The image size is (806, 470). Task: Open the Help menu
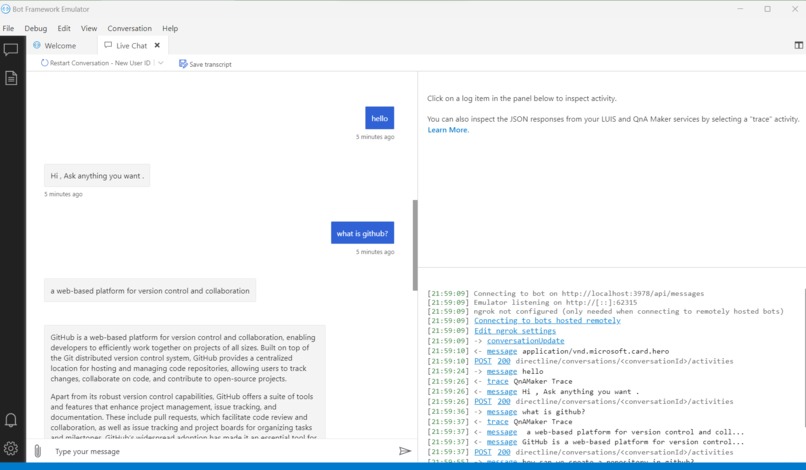[x=170, y=28]
